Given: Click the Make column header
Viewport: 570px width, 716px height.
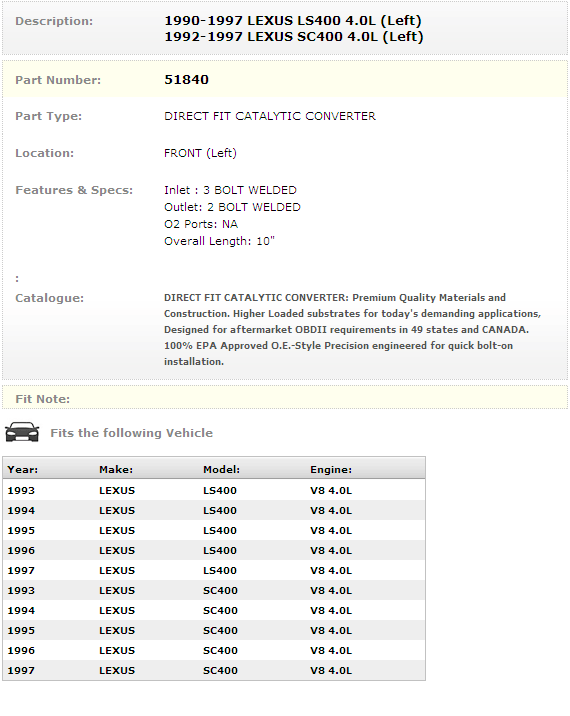Looking at the screenshot, I should click(x=116, y=469).
